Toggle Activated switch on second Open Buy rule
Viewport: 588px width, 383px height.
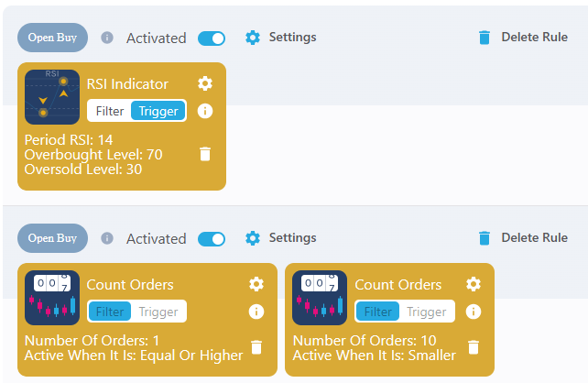point(212,239)
